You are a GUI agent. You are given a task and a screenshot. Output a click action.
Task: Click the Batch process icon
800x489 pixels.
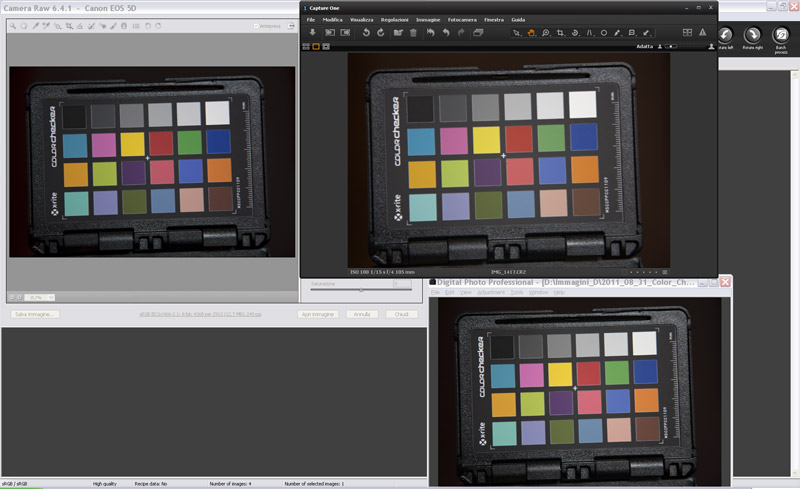click(781, 35)
